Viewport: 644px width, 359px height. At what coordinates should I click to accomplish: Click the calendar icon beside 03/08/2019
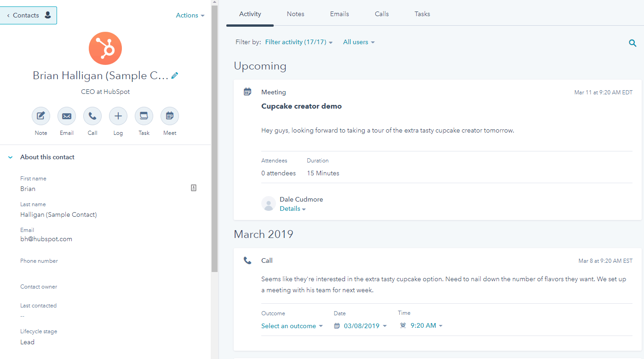[337, 325]
